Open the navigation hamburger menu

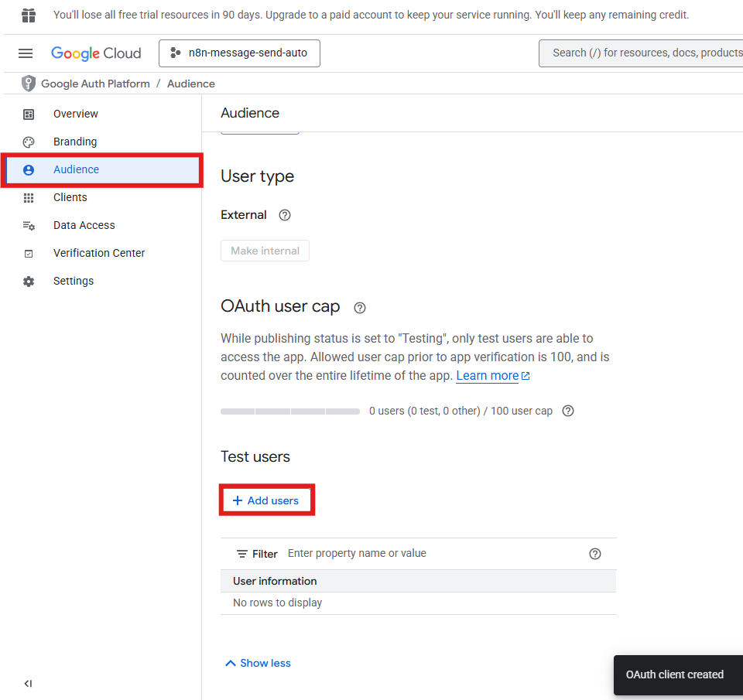pos(25,53)
